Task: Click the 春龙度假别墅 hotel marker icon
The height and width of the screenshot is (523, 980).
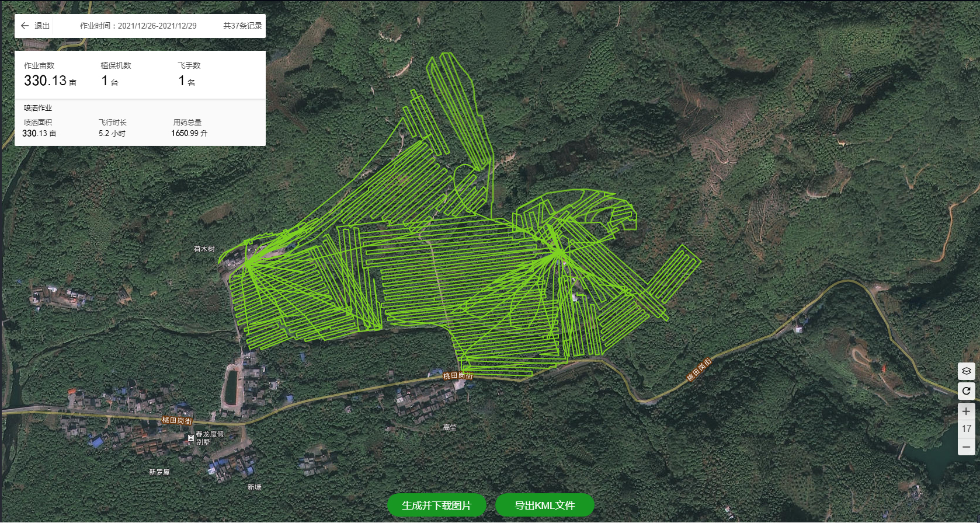Action: coord(191,437)
